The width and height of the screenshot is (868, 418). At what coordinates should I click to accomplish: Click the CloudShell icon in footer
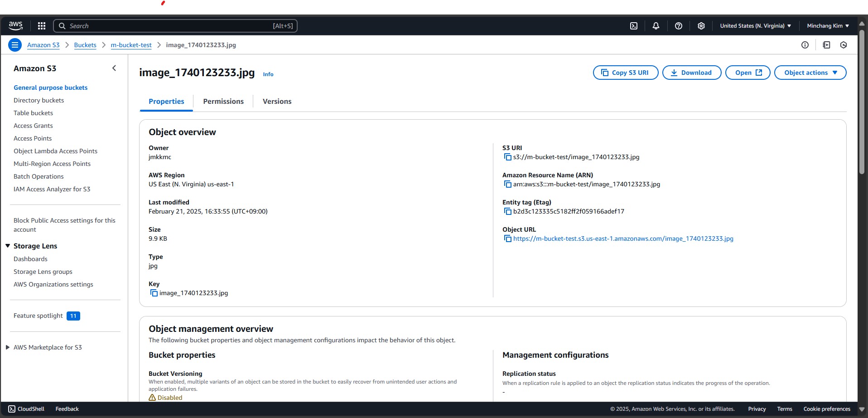tap(12, 409)
